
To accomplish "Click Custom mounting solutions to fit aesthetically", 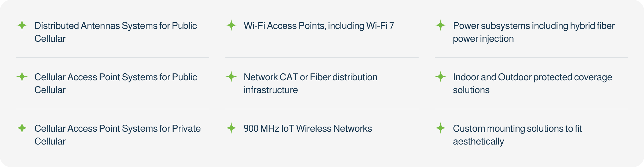I will pos(517,135).
